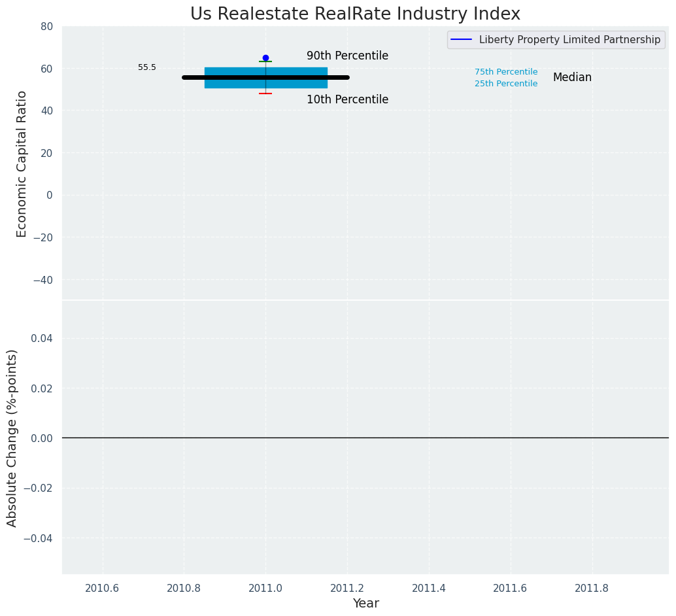Viewport: 676px width, 616px height.
Task: Select the Liberty Property Limited Partnership legend entry
Action: point(569,40)
